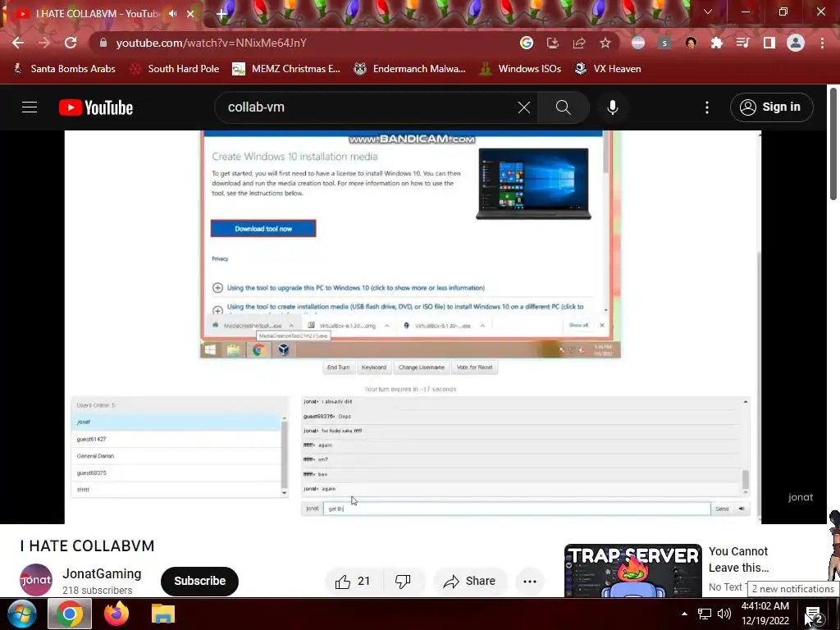Open a new browser tab with plus icon
This screenshot has height=630, width=840.
coord(221,14)
